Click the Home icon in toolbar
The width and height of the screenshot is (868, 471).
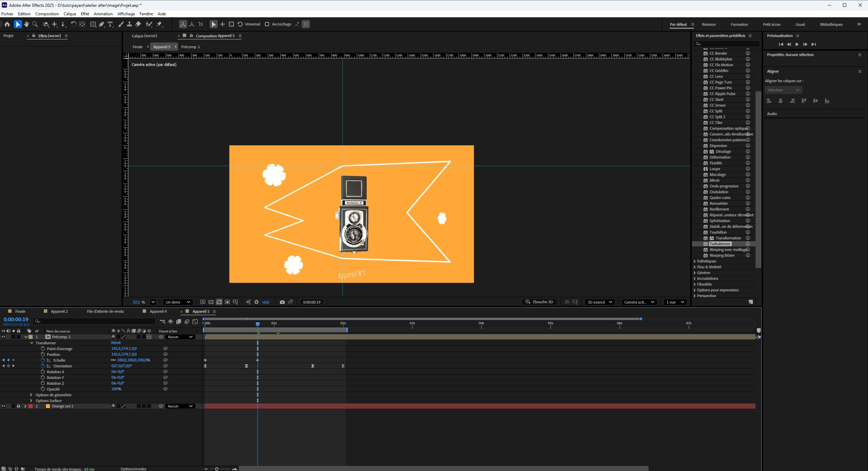tap(7, 24)
